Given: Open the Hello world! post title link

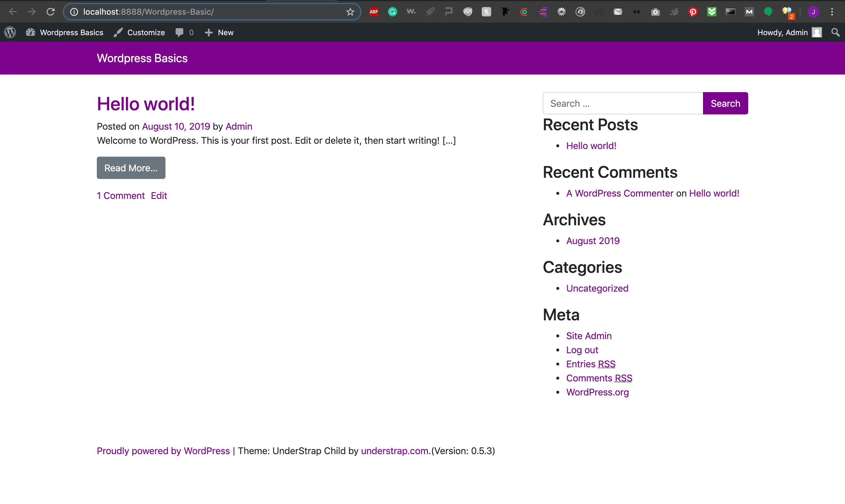Looking at the screenshot, I should [x=146, y=104].
